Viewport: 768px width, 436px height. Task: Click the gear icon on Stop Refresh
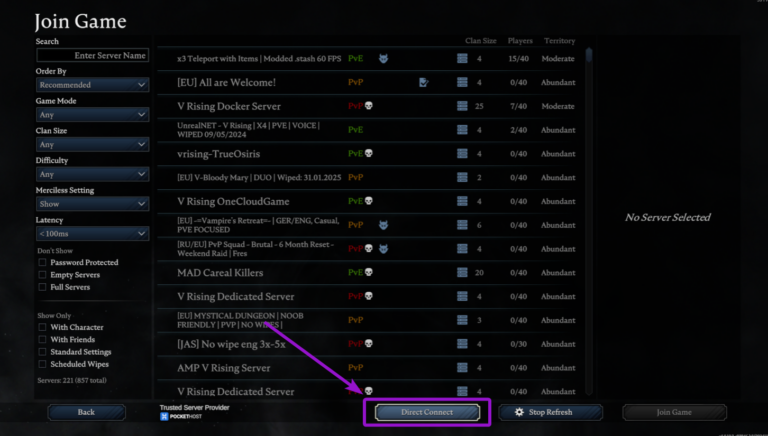[519, 412]
